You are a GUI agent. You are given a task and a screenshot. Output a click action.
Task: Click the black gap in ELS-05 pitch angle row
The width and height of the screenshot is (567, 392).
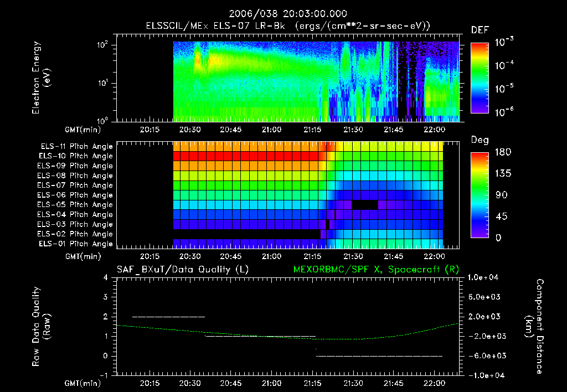pos(365,205)
